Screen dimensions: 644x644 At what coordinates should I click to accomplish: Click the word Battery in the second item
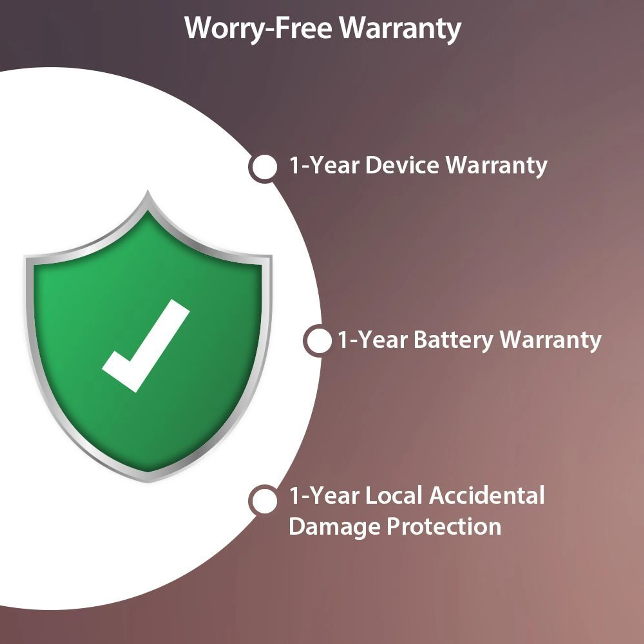click(453, 340)
